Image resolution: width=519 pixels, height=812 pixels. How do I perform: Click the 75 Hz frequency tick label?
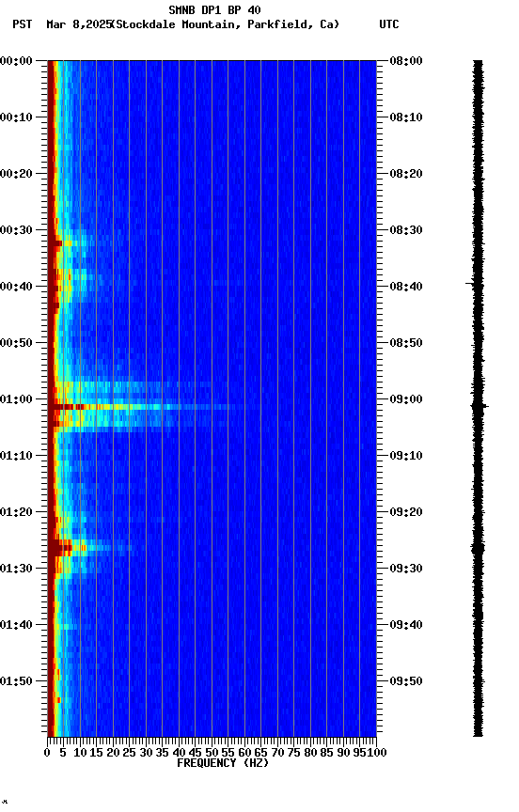click(x=293, y=753)
